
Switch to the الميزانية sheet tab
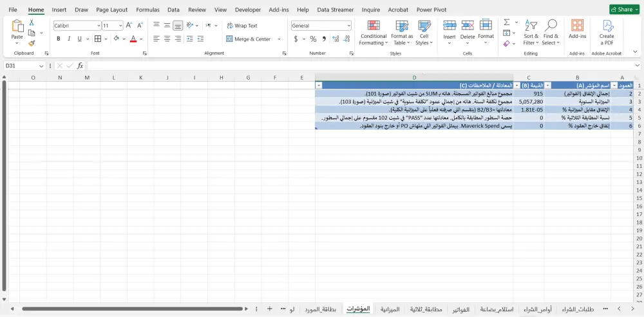[x=390, y=309]
